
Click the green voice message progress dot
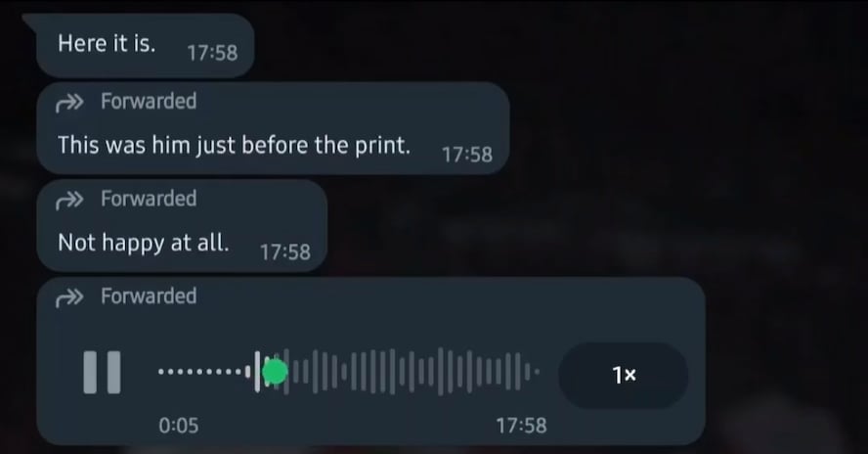click(275, 372)
